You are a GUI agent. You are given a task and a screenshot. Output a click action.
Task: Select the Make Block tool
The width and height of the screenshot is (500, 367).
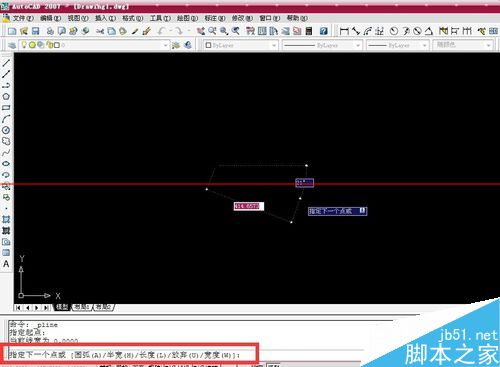pos(6,197)
